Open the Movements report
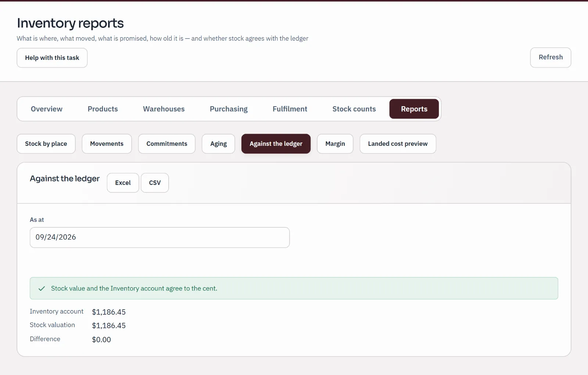This screenshot has width=588, height=375. [107, 144]
